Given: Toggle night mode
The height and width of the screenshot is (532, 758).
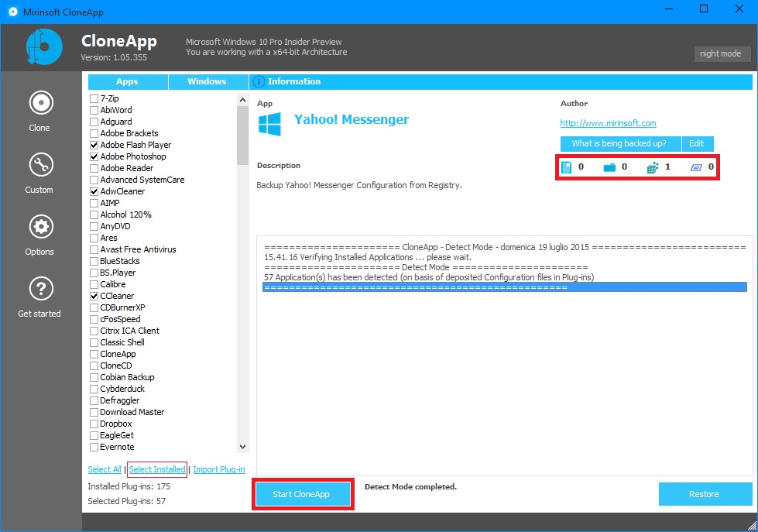Looking at the screenshot, I should pyautogui.click(x=722, y=53).
